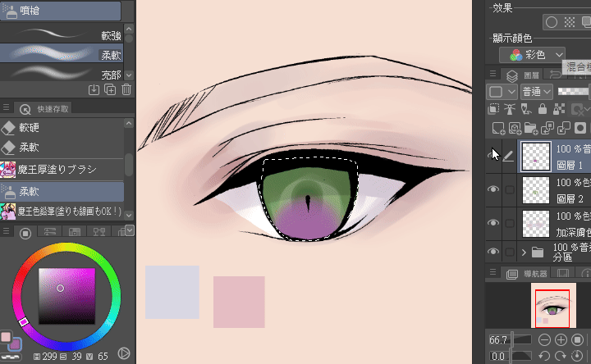This screenshot has height=364, width=591.
Task: Open the 普通 blending mode dropdown
Action: [x=537, y=92]
